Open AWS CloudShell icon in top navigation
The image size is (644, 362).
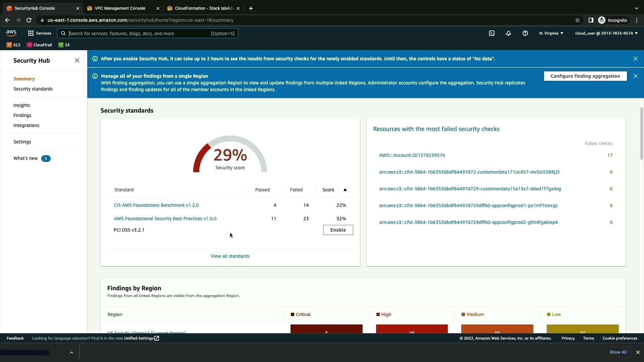(x=492, y=33)
